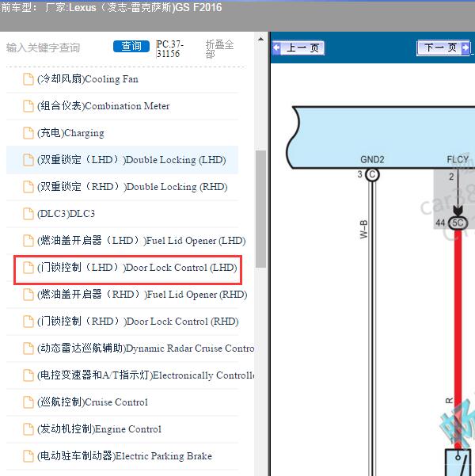Click document icon beside Charging
Screen dimensions: 475x476
[x=28, y=133]
